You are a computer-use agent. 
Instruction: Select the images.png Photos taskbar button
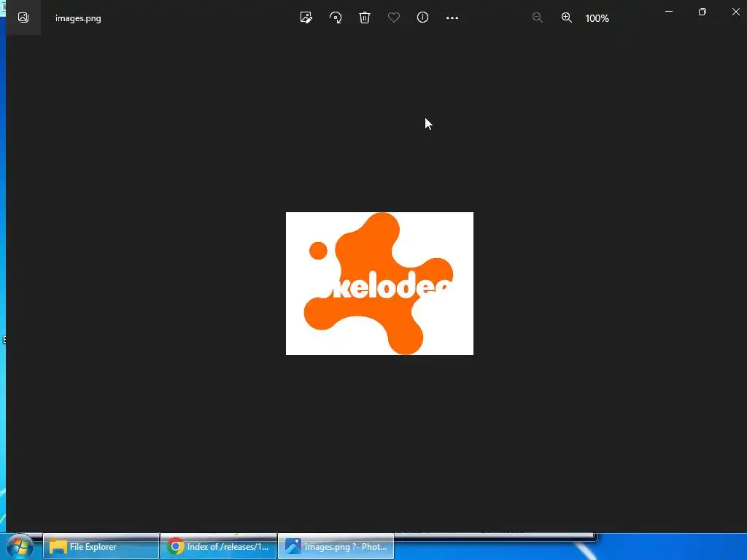(x=336, y=547)
